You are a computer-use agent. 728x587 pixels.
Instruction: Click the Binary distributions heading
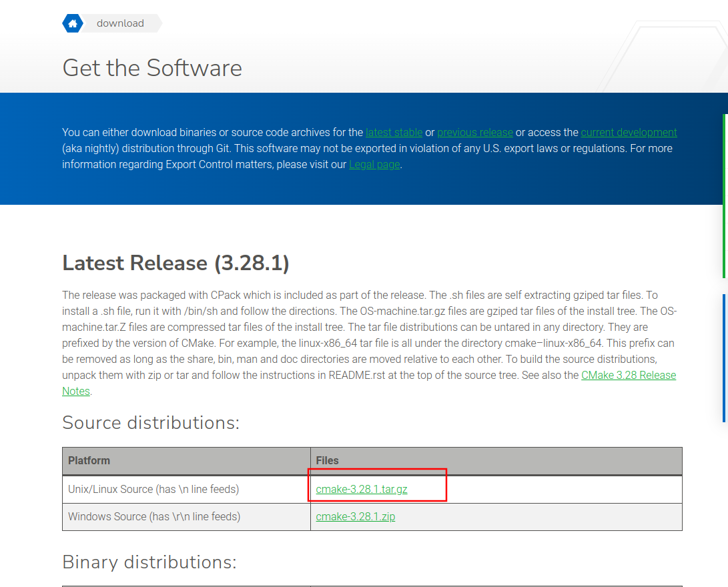(149, 562)
